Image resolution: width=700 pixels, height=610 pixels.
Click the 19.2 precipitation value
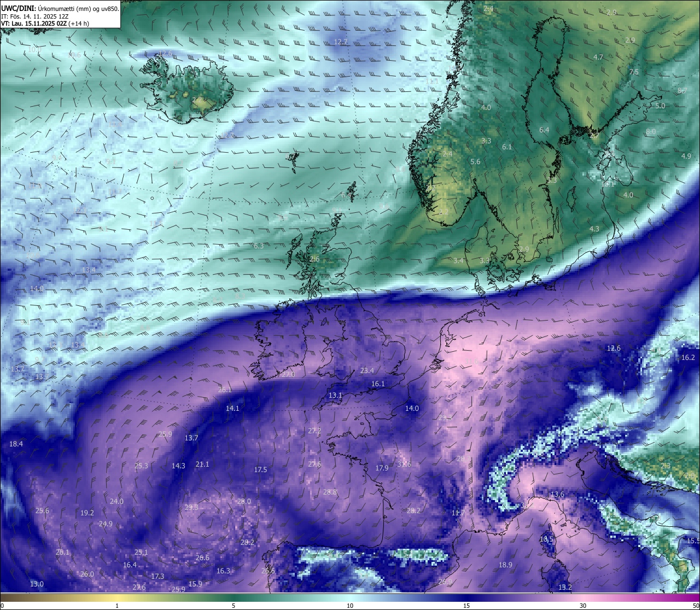[87, 513]
